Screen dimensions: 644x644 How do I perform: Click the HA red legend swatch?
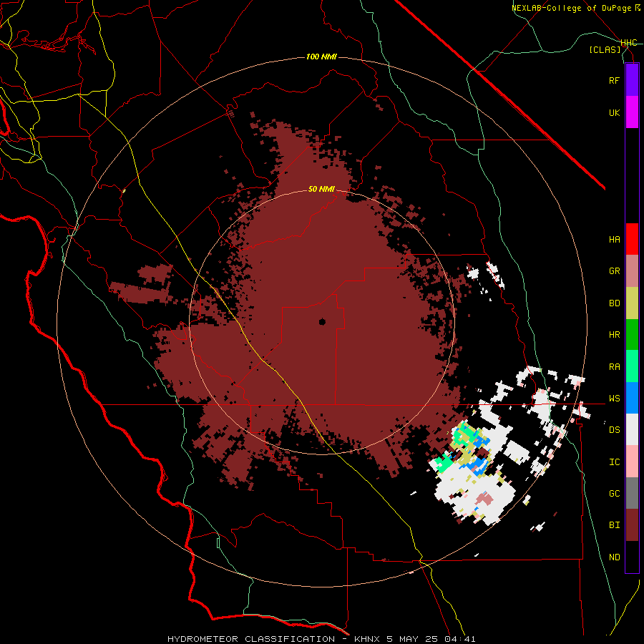coord(632,239)
